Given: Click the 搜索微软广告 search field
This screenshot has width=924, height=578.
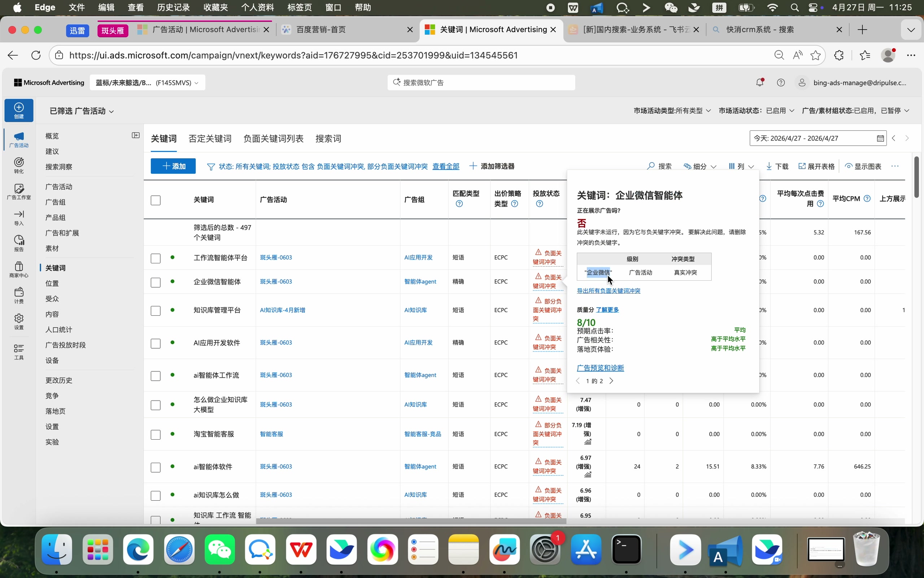Looking at the screenshot, I should tap(481, 83).
